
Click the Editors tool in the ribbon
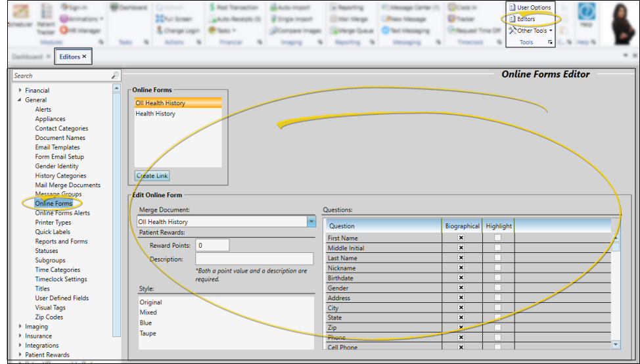[x=526, y=19]
